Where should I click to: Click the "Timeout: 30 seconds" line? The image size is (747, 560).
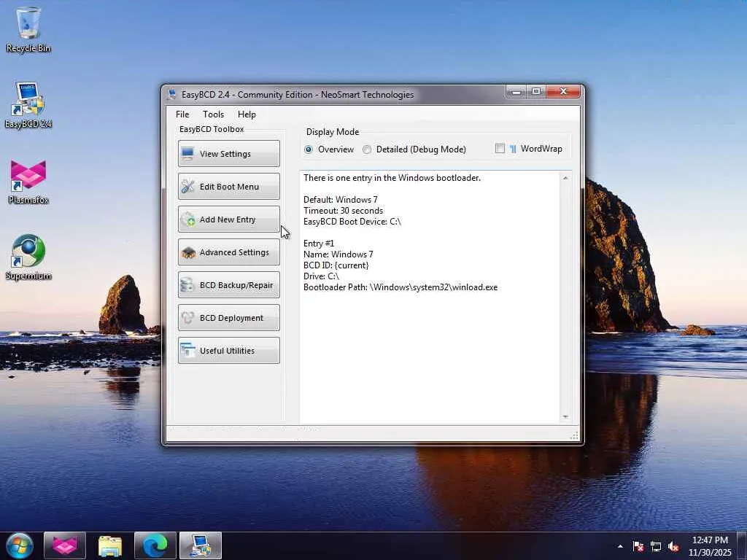(343, 211)
